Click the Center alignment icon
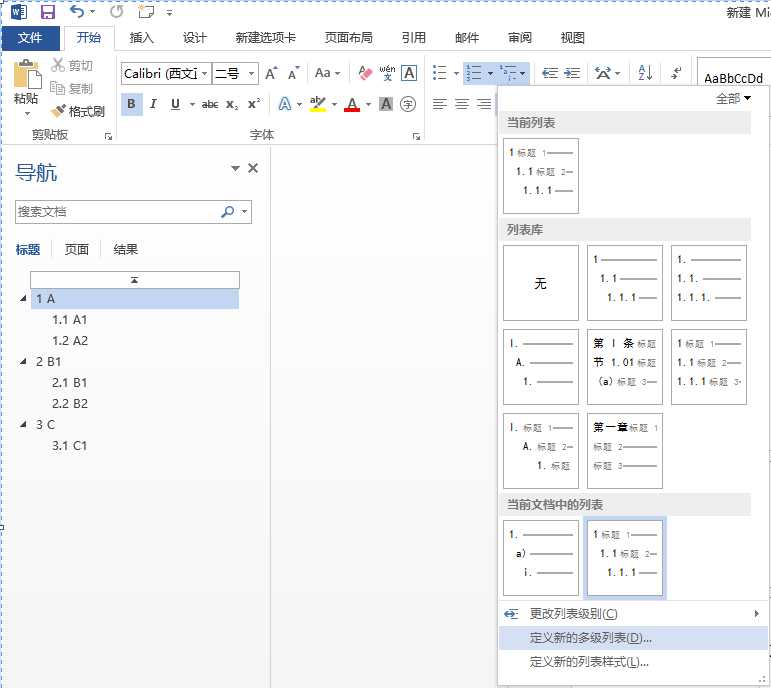The image size is (771, 688). coord(462,104)
